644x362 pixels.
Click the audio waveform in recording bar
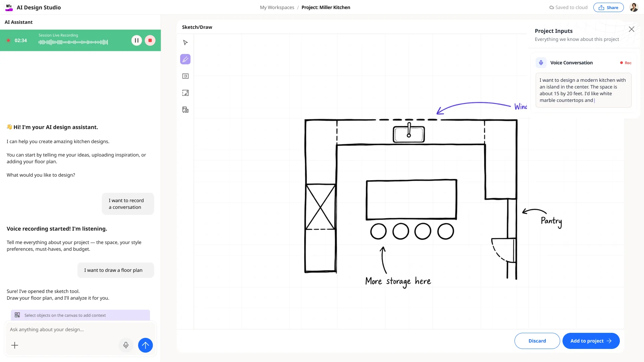point(73,42)
